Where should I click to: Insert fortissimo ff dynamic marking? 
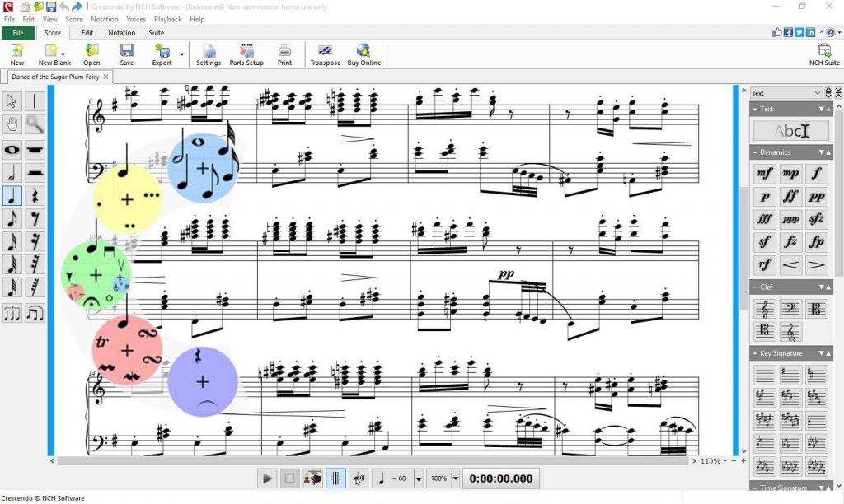point(790,197)
